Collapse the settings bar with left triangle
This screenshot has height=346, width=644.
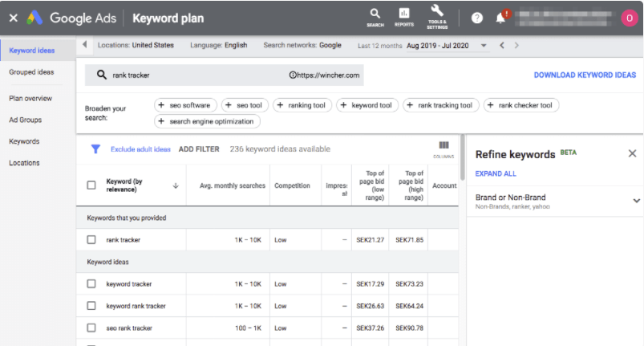[x=86, y=45]
